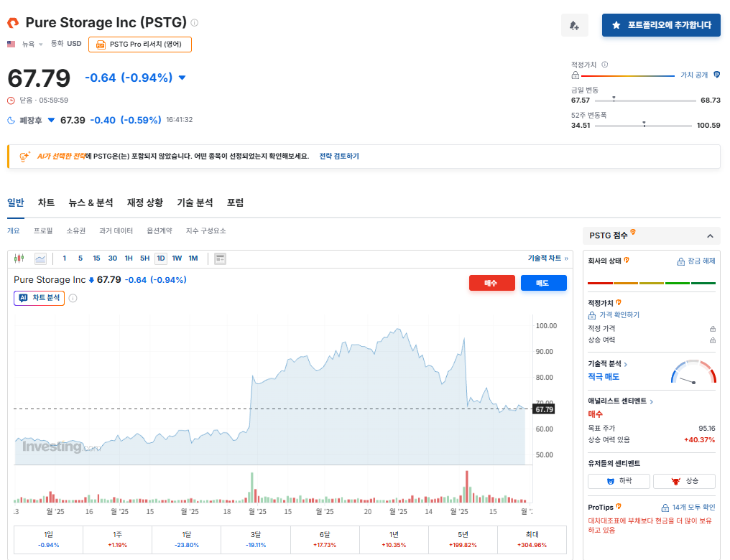Open 애널리스트 센티멘트 section arrow
The width and height of the screenshot is (730, 560).
click(x=651, y=401)
